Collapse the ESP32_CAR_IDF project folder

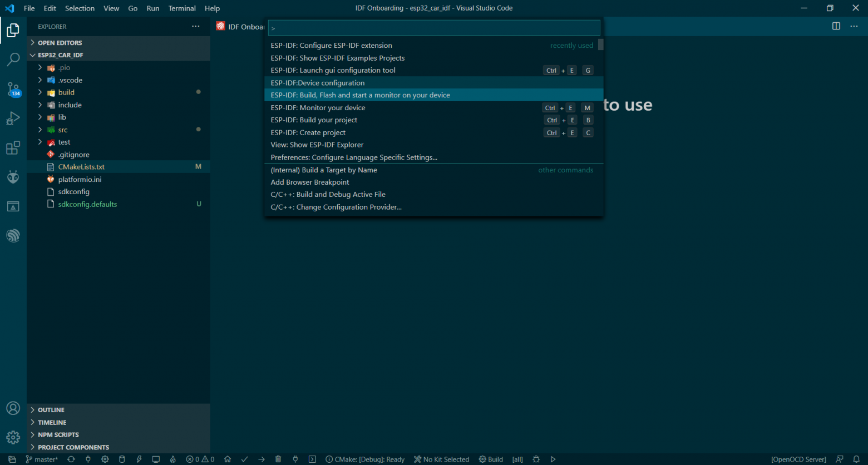coord(119,55)
